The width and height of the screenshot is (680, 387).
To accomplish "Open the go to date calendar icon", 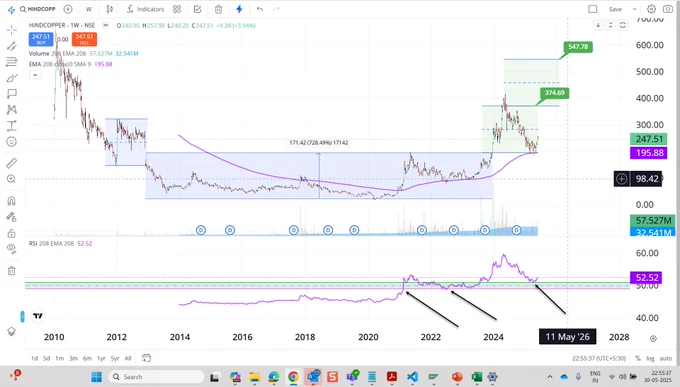I will click(x=147, y=358).
